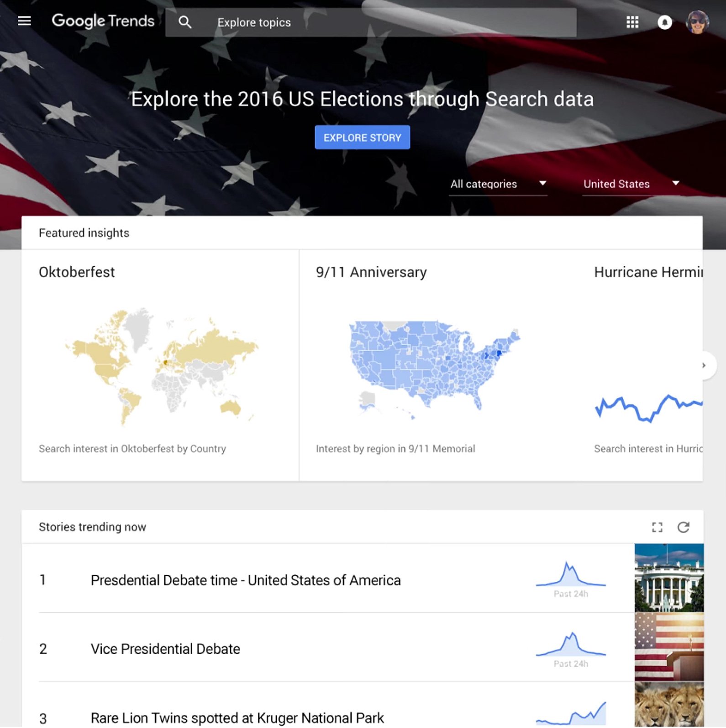
Task: Open 'Rare Lion Twins spotted' story
Action: point(237,718)
